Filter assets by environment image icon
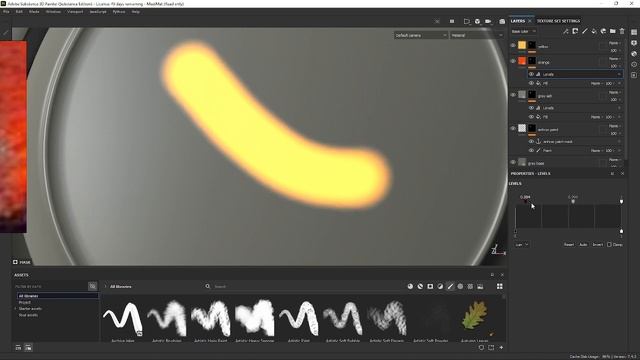Viewport: 640px width, 360px height. click(480, 287)
